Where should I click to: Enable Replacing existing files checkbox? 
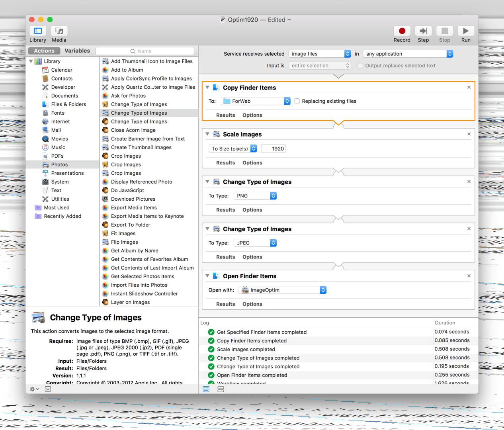297,101
